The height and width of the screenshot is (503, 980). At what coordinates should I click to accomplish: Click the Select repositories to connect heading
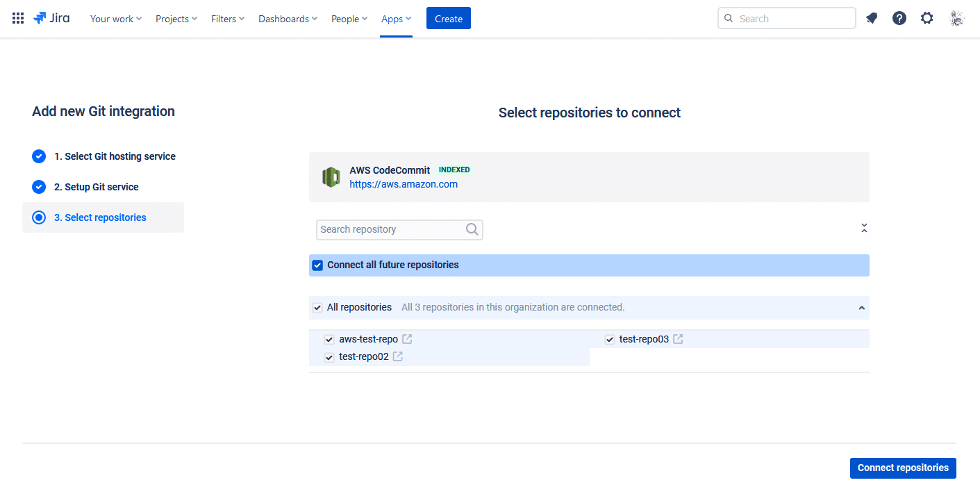pyautogui.click(x=590, y=113)
